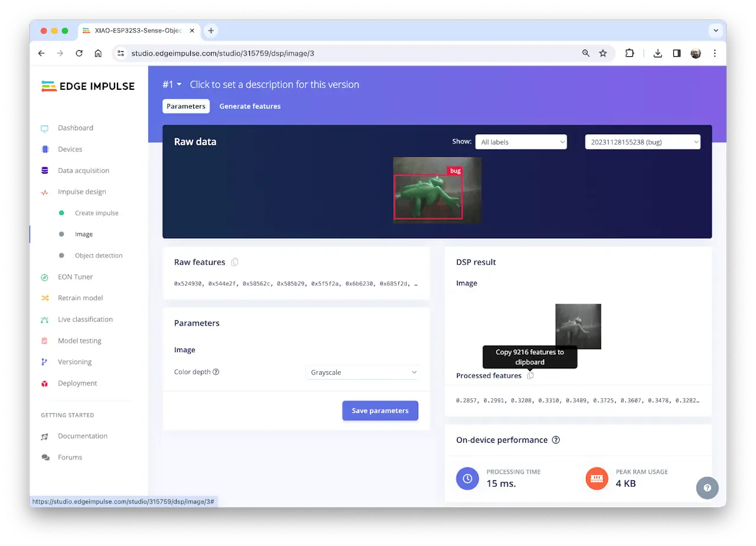Click the Dashboard icon in sidebar
Viewport: 756px width, 546px height.
click(x=45, y=128)
